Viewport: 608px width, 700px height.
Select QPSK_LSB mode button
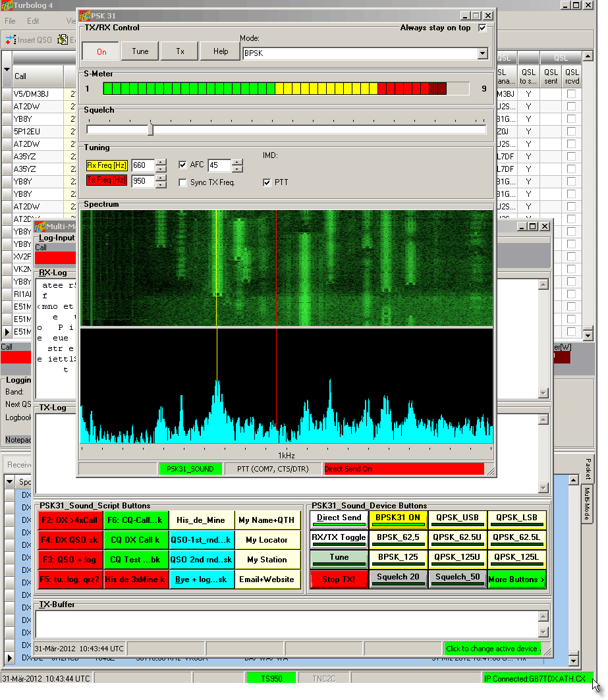(x=517, y=520)
